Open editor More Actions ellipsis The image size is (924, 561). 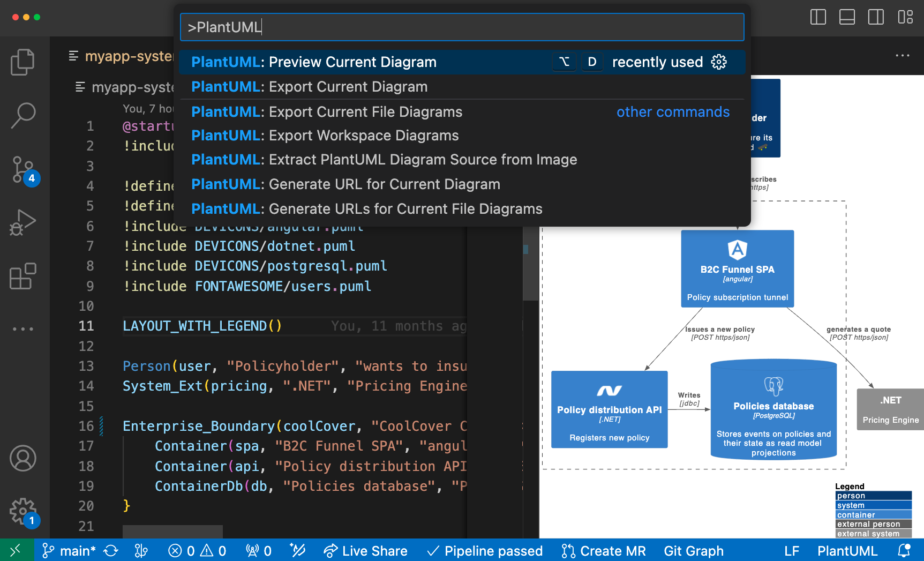pyautogui.click(x=903, y=55)
